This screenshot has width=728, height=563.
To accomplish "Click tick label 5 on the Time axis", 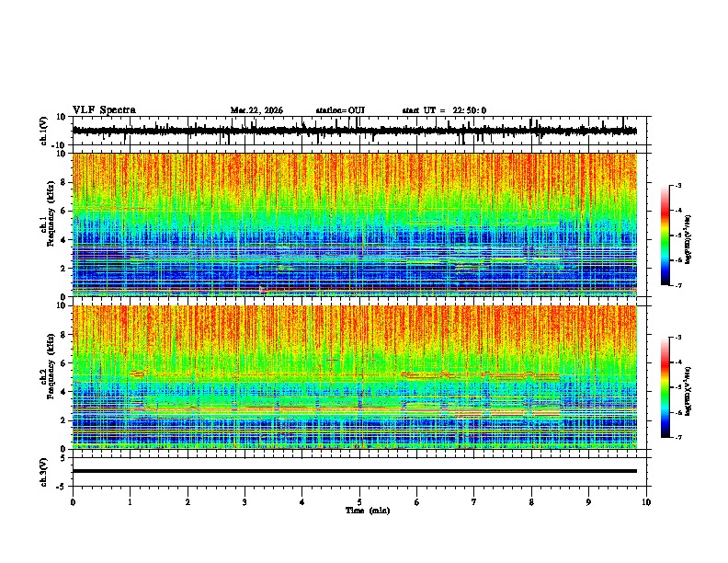I will (x=359, y=502).
